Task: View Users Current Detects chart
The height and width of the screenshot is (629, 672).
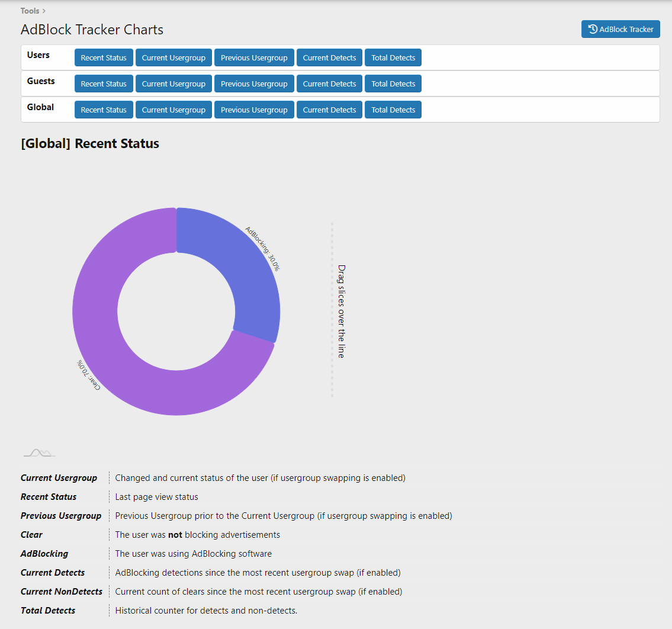Action: (329, 58)
